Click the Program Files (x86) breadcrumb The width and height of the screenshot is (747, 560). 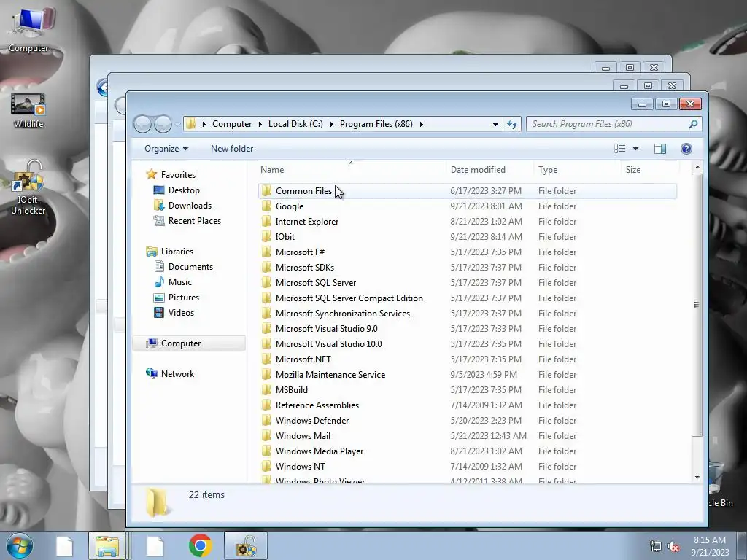click(x=376, y=124)
